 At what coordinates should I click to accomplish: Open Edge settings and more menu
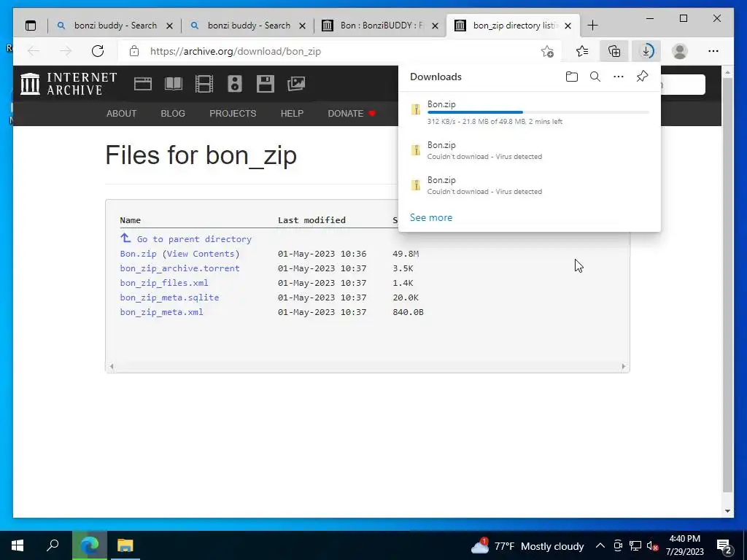[x=713, y=51]
